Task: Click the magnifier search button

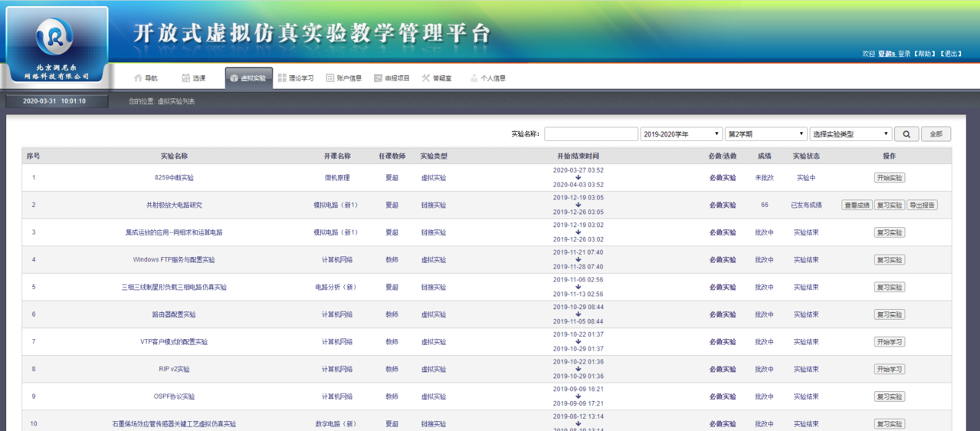Action: pyautogui.click(x=906, y=134)
